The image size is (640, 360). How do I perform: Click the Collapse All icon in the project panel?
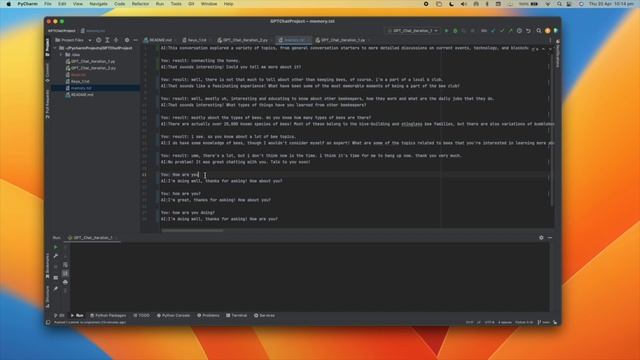[x=116, y=40]
